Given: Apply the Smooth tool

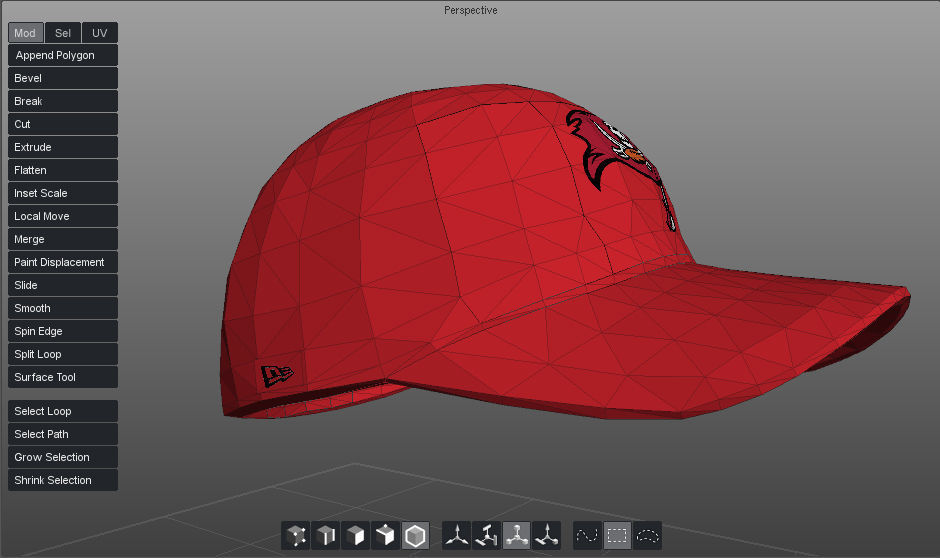Looking at the screenshot, I should 63,308.
